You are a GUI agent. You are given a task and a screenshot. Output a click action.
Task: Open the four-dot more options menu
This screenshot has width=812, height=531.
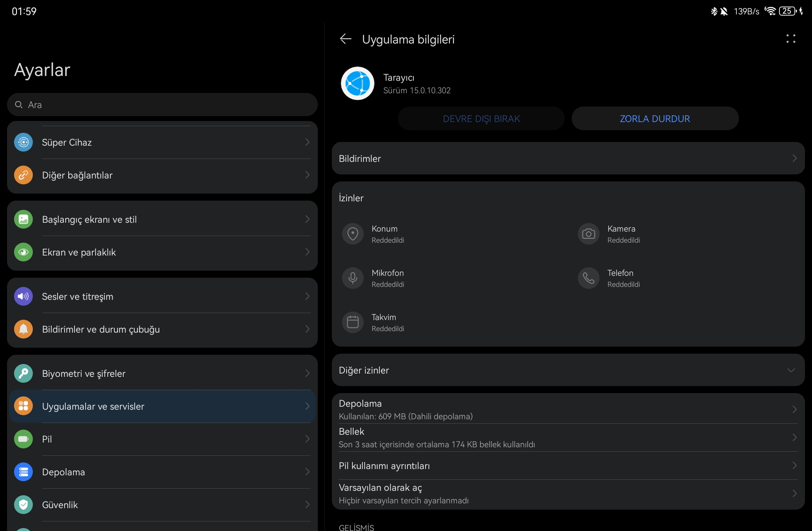pos(791,39)
